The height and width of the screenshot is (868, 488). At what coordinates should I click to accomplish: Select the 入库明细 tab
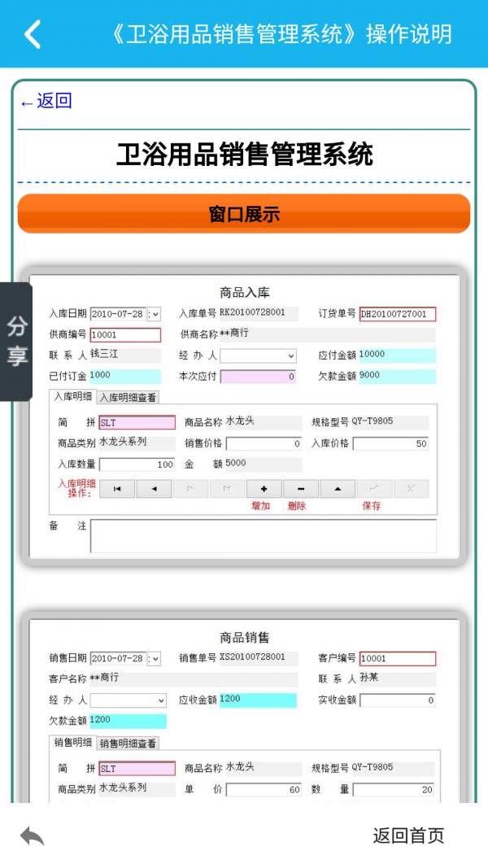click(73, 397)
